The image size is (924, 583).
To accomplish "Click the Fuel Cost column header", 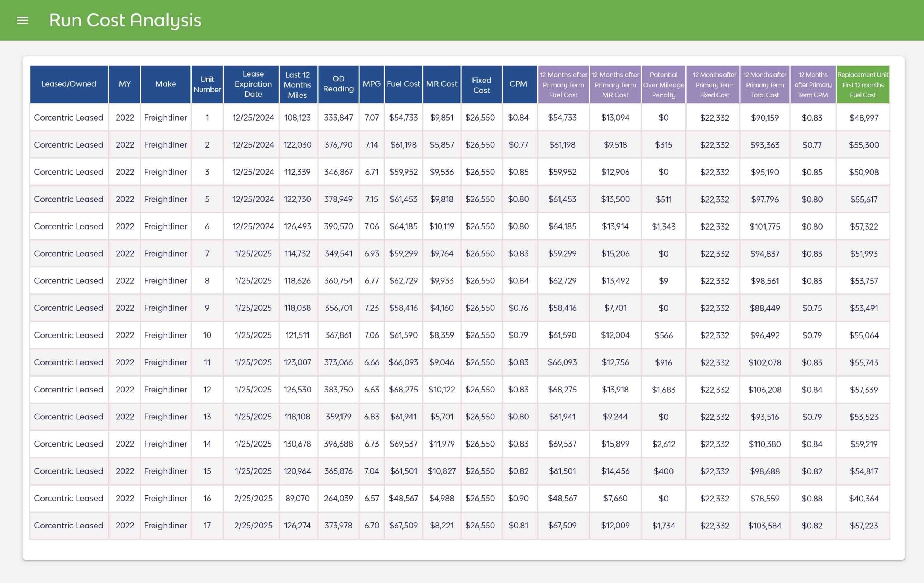I will click(403, 84).
